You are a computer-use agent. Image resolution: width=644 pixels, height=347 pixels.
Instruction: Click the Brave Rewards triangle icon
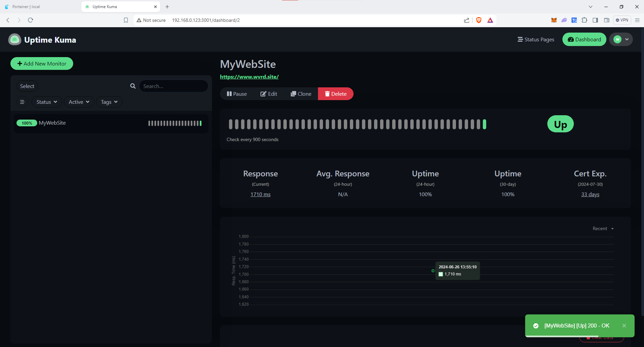[x=490, y=20]
